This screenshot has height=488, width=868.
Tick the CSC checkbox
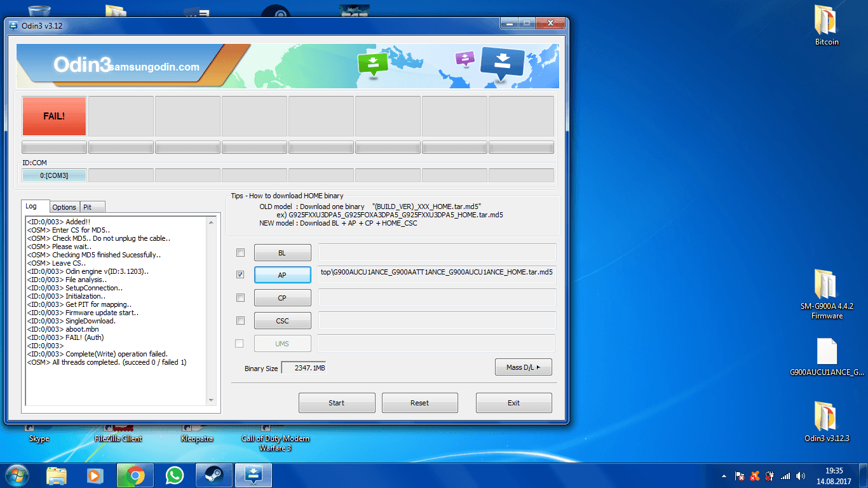coord(240,320)
